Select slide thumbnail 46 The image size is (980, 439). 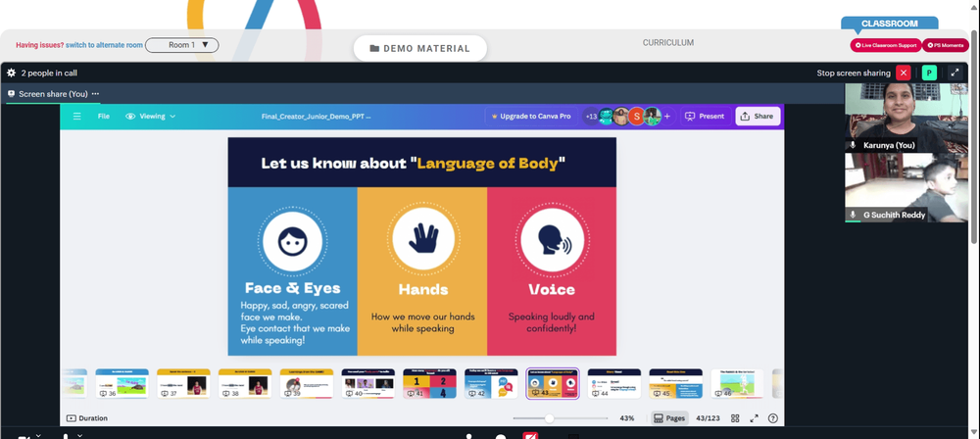coord(738,383)
